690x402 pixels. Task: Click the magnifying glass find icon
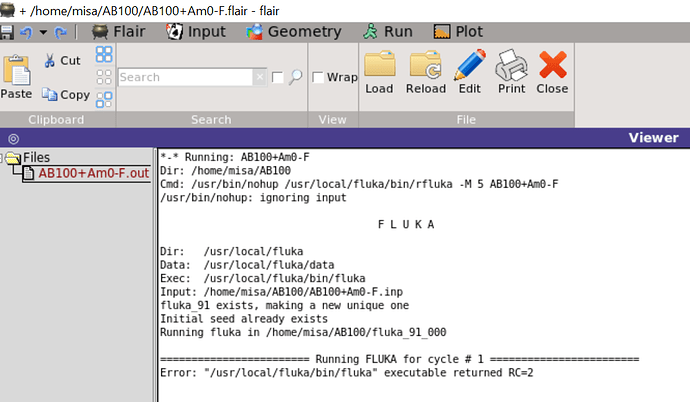click(296, 77)
